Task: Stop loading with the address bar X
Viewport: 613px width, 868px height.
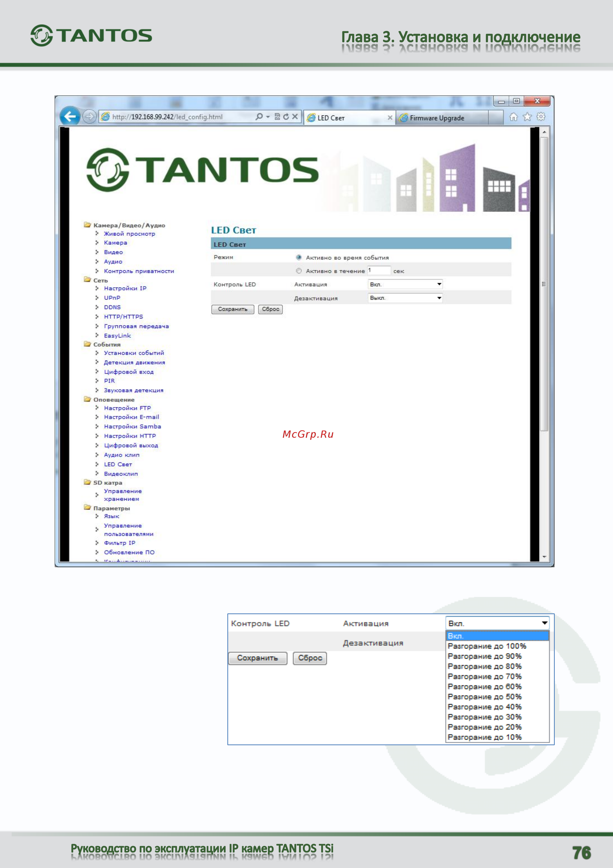Action: tap(295, 117)
